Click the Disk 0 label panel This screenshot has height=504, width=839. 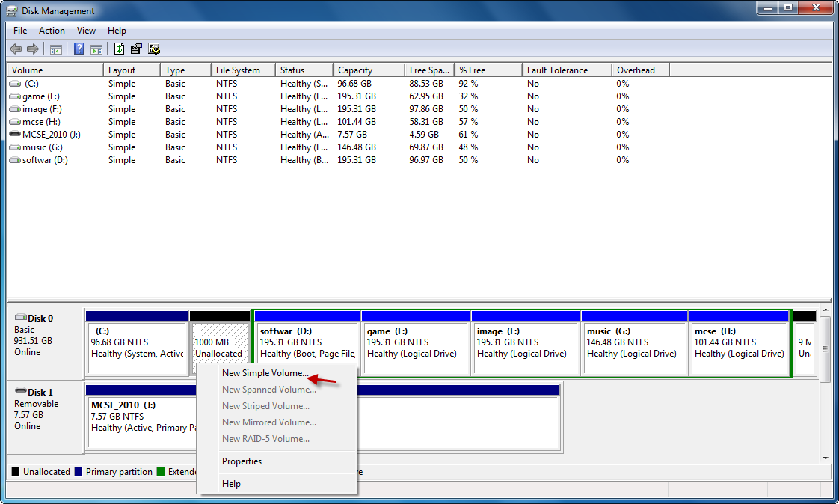pos(45,341)
